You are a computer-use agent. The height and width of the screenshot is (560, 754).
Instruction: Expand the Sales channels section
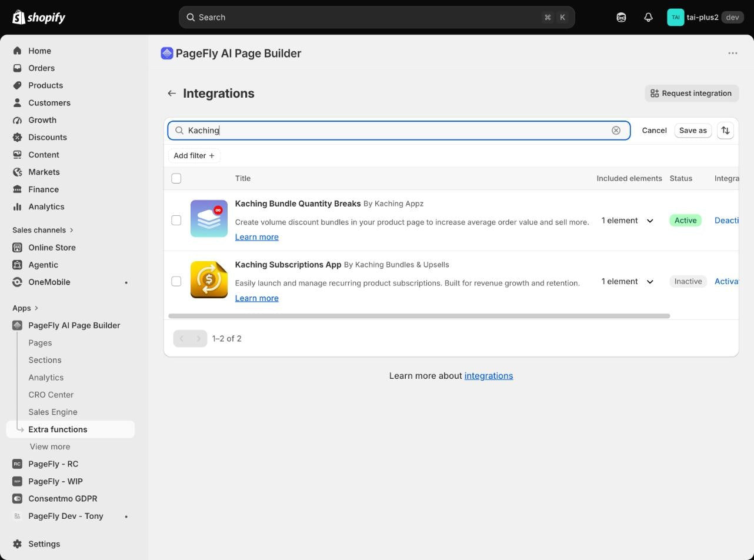(43, 230)
